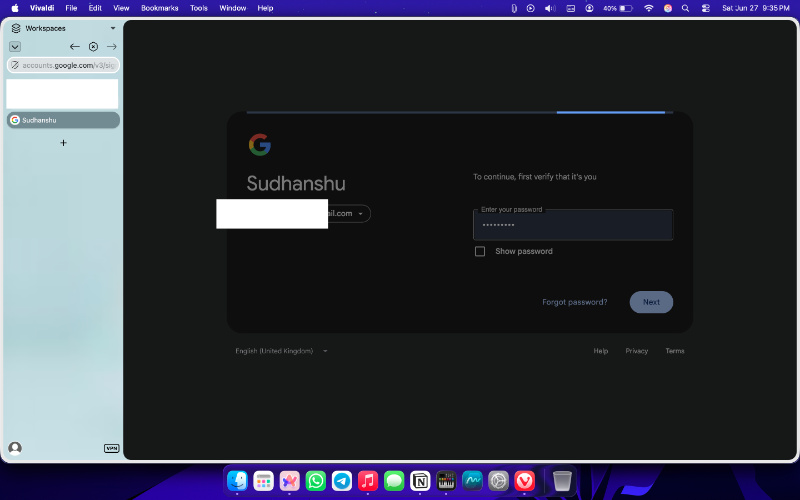Open the Trash in the Dock
The width and height of the screenshot is (800, 500).
pyautogui.click(x=562, y=481)
